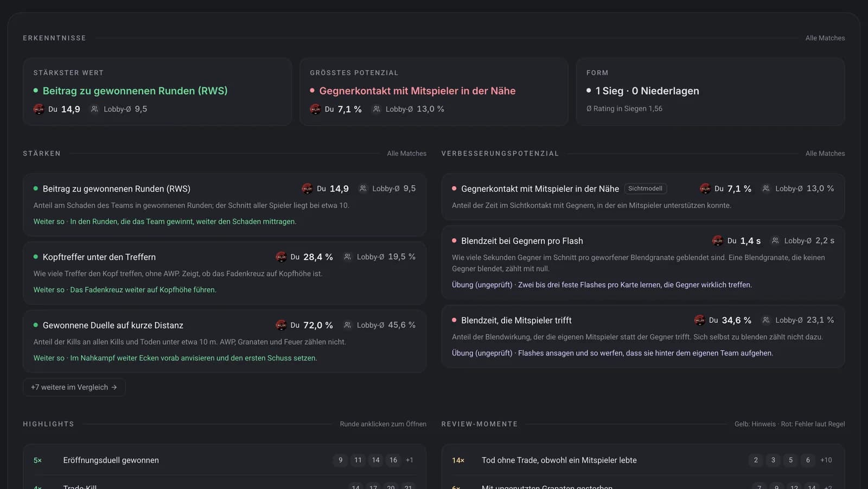Click avatar in 'Blendzeit, die Mitspieler trifft' row
Image resolution: width=868 pixels, height=489 pixels.
pyautogui.click(x=700, y=320)
